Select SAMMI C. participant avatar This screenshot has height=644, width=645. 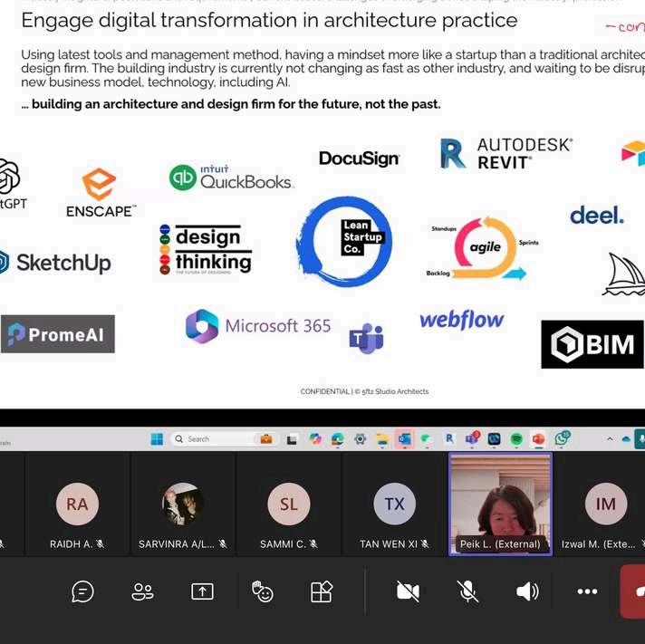[x=288, y=504]
